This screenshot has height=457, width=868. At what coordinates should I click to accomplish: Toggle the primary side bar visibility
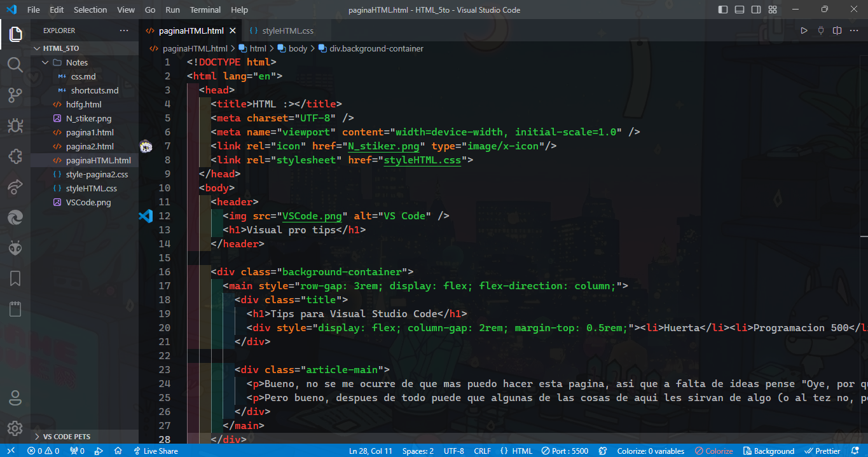[723, 10]
